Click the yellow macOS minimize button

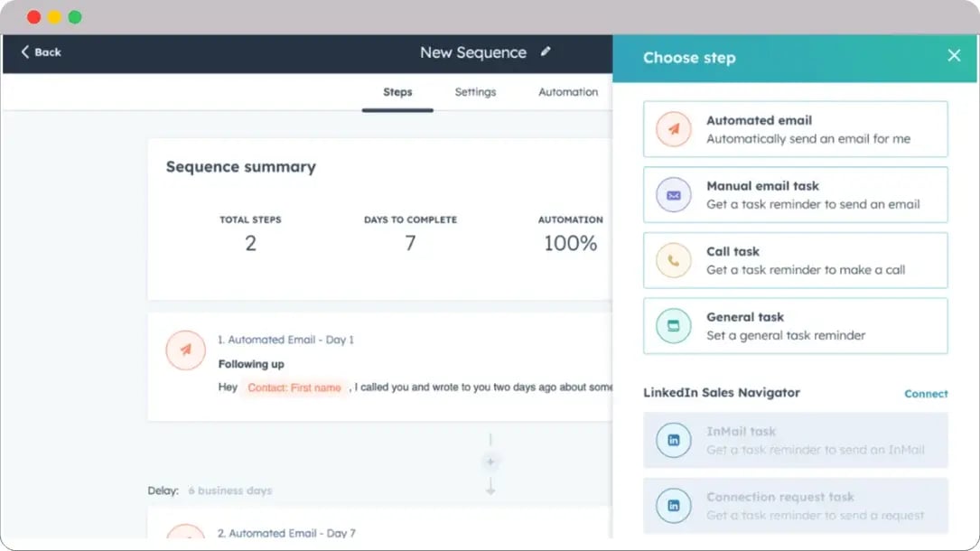[54, 17]
